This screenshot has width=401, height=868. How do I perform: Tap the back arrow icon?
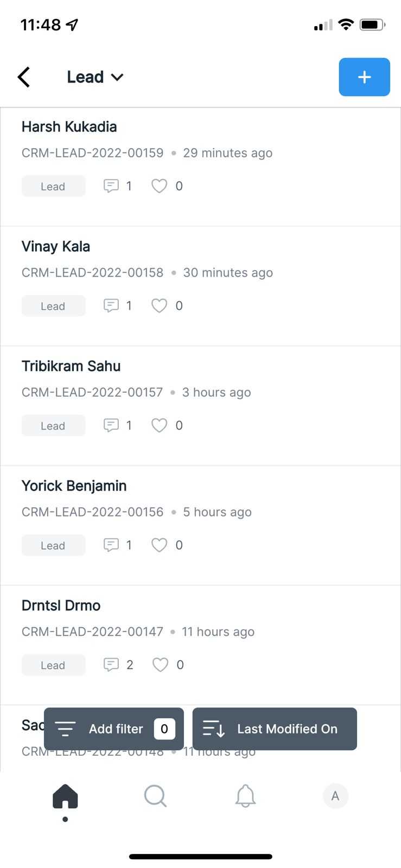[x=24, y=77]
